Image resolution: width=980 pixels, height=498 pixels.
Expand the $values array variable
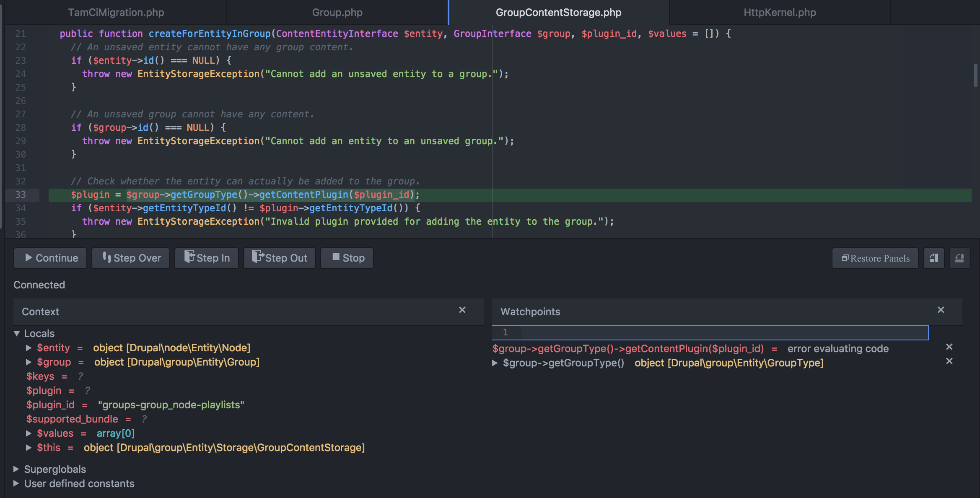pyautogui.click(x=29, y=433)
